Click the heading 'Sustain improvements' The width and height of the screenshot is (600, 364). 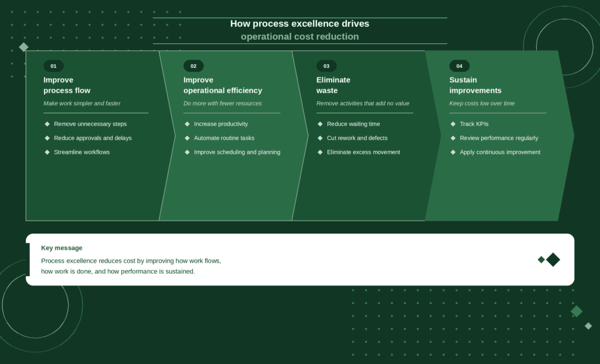(x=475, y=85)
